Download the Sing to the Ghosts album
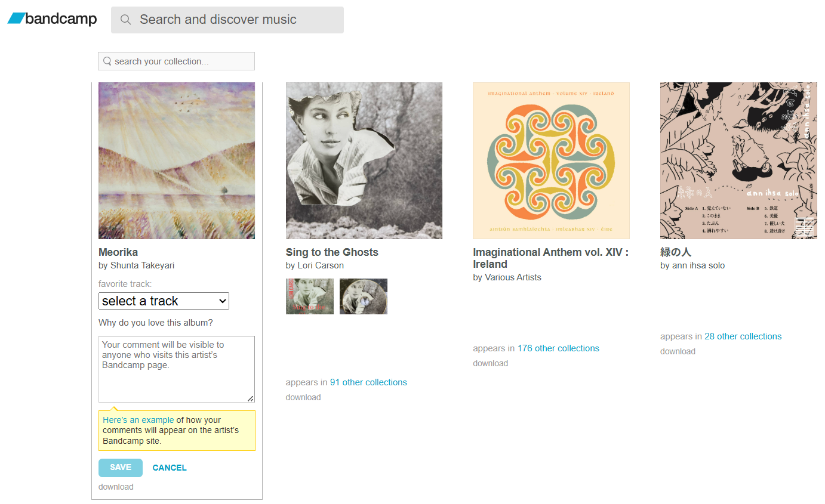Viewport: 825px width, 504px height. [303, 397]
